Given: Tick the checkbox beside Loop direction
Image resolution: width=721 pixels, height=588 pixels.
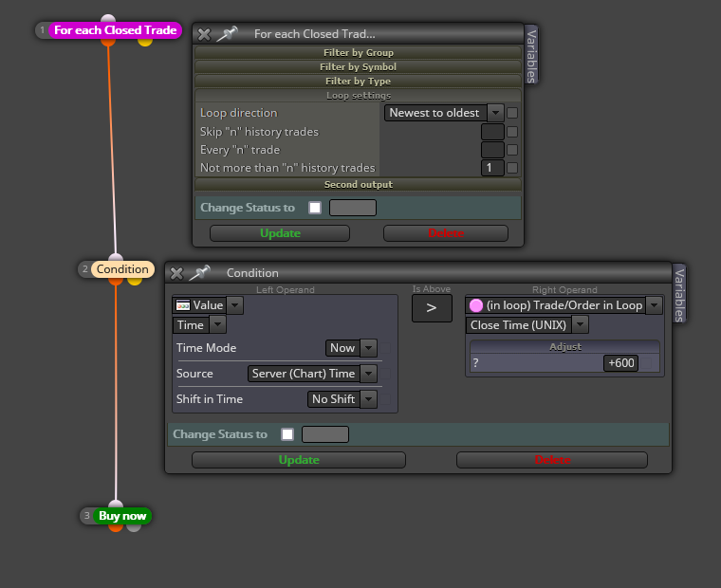Looking at the screenshot, I should click(512, 113).
